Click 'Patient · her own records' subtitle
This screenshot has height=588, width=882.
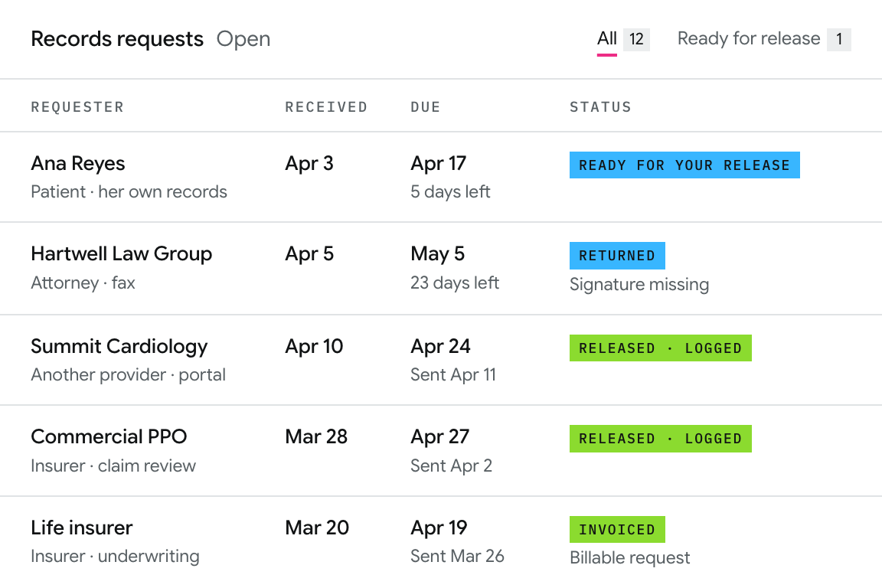(x=129, y=192)
